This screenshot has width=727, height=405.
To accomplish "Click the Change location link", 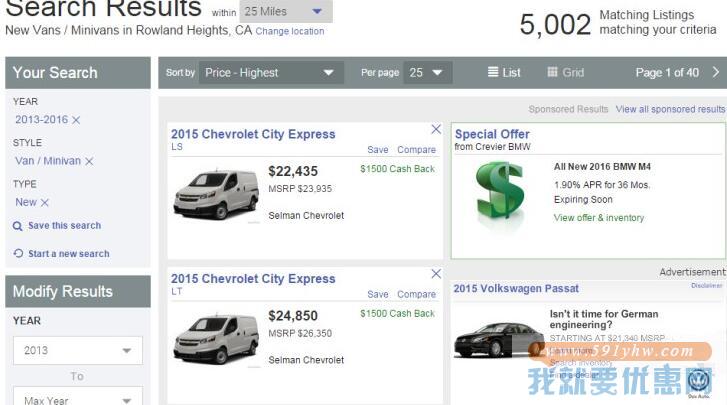I will (x=290, y=32).
